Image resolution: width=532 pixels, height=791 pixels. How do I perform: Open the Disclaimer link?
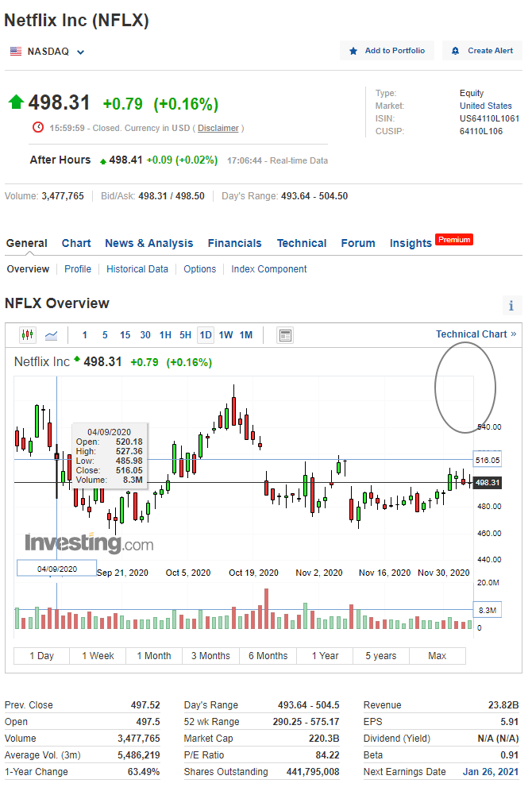pyautogui.click(x=218, y=128)
